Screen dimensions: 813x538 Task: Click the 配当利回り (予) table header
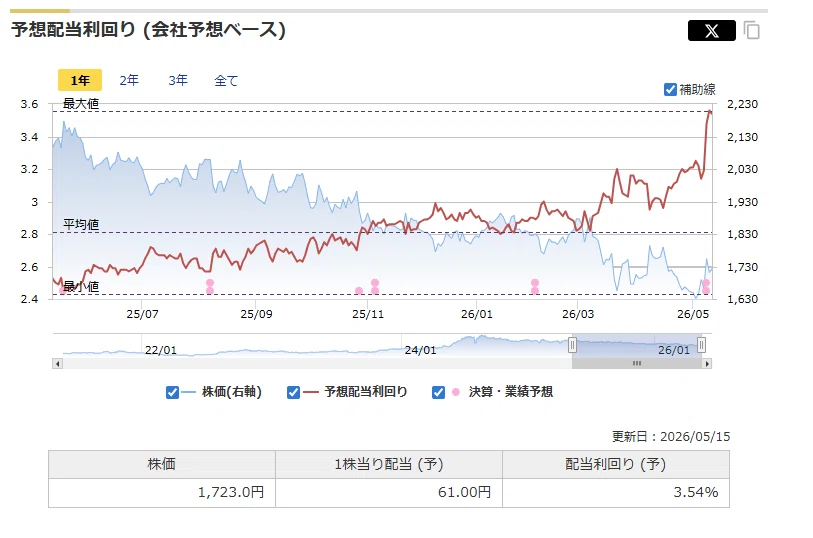tap(615, 464)
